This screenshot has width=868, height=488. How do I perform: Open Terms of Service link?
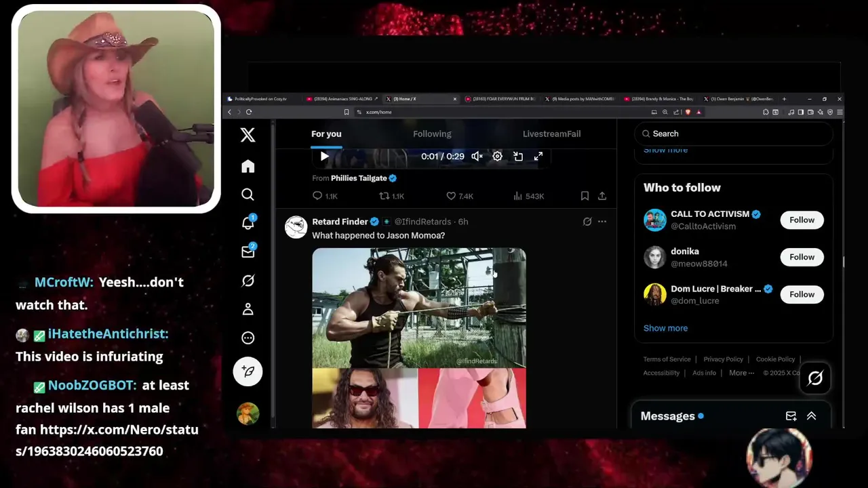coord(667,359)
